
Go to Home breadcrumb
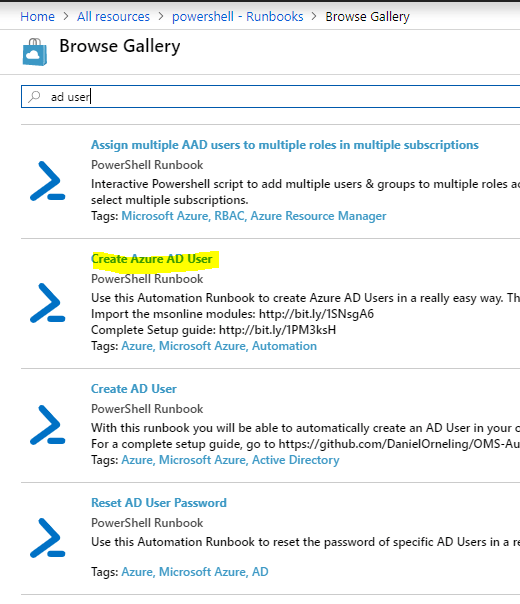tap(37, 17)
